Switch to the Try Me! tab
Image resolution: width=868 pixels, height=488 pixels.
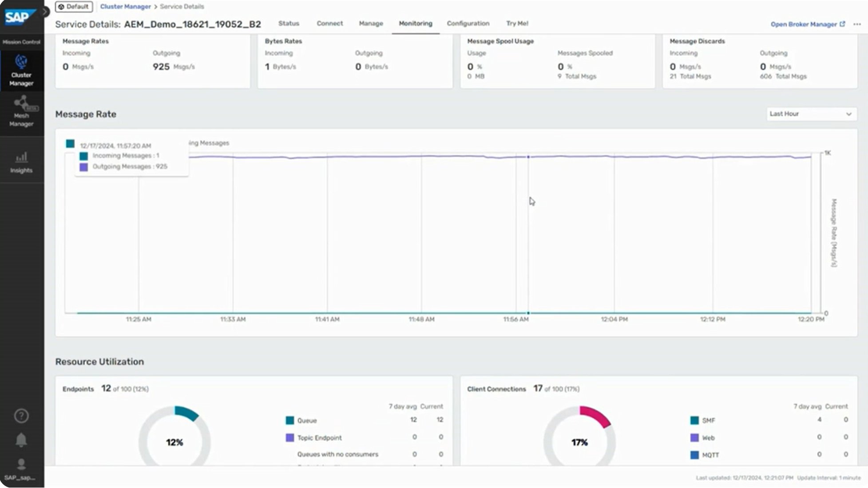[x=517, y=24]
